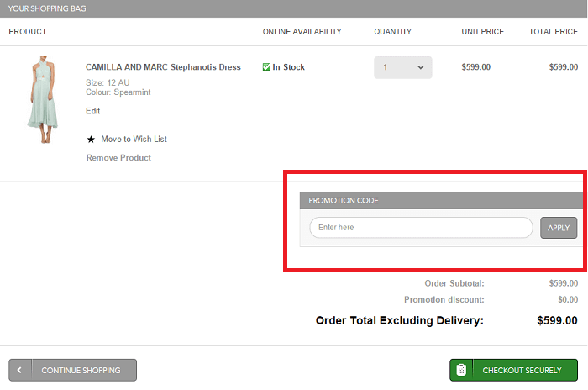Viewport: 588px width, 390px height.
Task: Click the TOTAL PRICE column header
Action: pyautogui.click(x=553, y=32)
